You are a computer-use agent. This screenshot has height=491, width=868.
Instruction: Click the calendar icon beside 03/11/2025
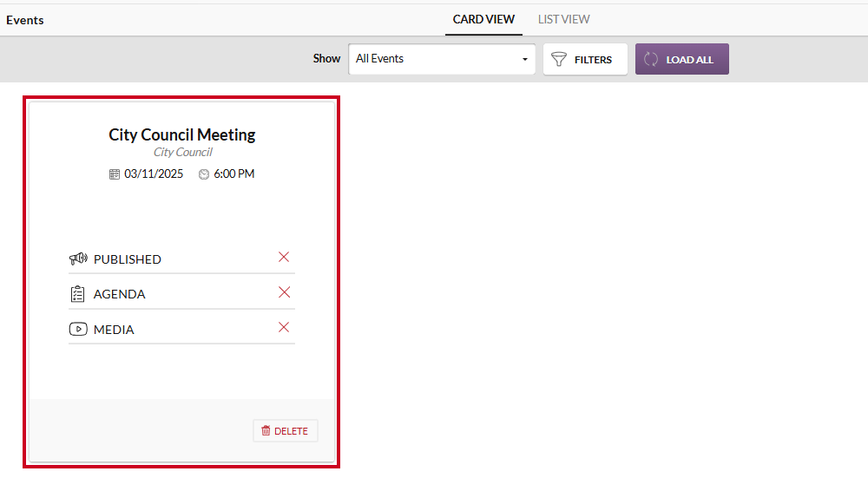point(114,174)
